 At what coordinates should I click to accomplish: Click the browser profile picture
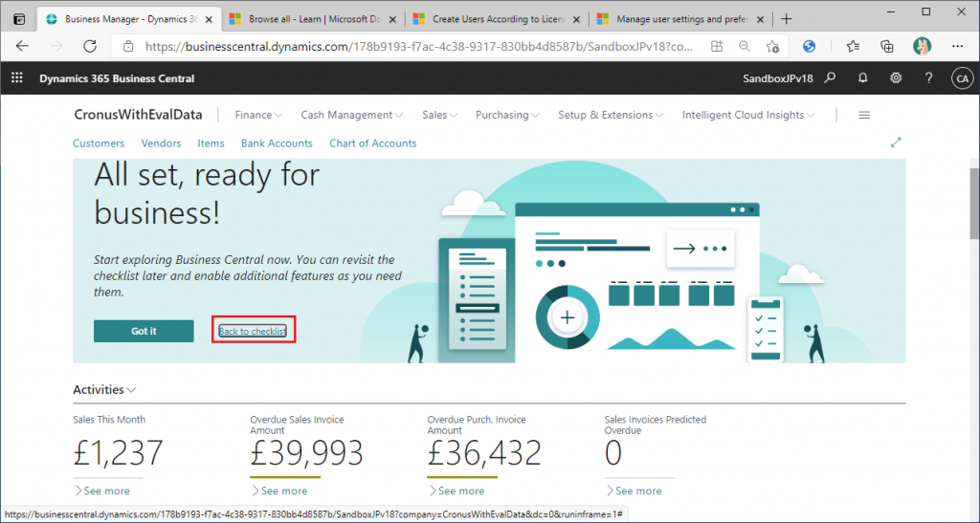click(922, 46)
